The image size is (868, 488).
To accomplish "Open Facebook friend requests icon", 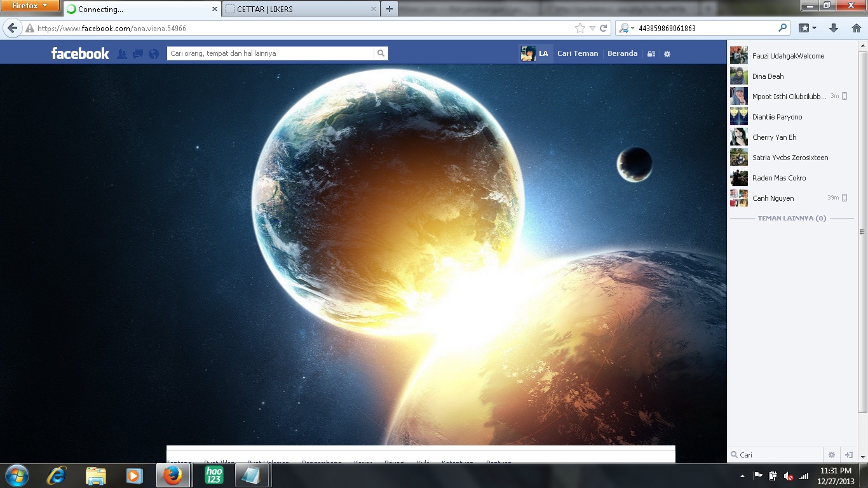I will click(122, 54).
